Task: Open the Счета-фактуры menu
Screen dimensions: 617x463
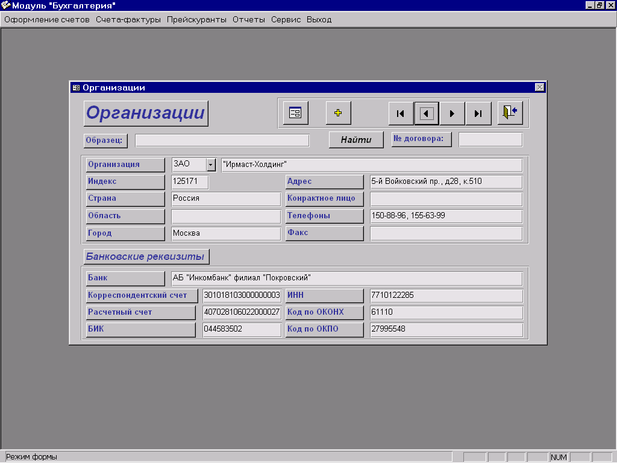Action: pyautogui.click(x=128, y=19)
